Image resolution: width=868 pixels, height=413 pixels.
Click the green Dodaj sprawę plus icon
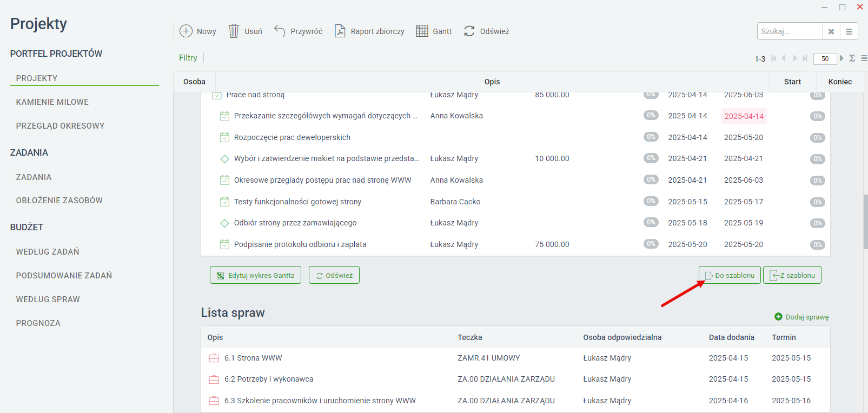pos(778,317)
